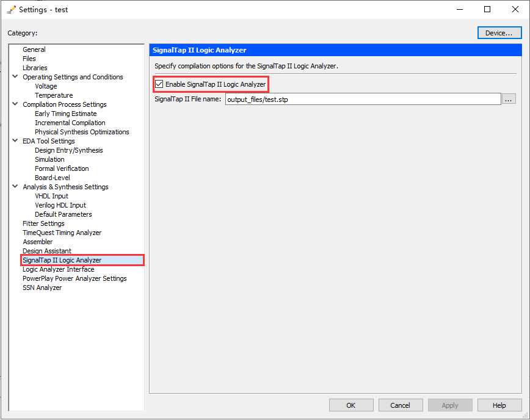
Task: Select Operating Settings and Conditions label
Action: (73, 77)
